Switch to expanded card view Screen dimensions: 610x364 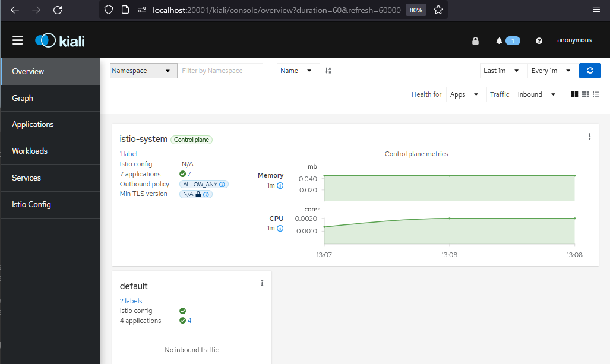tap(574, 94)
